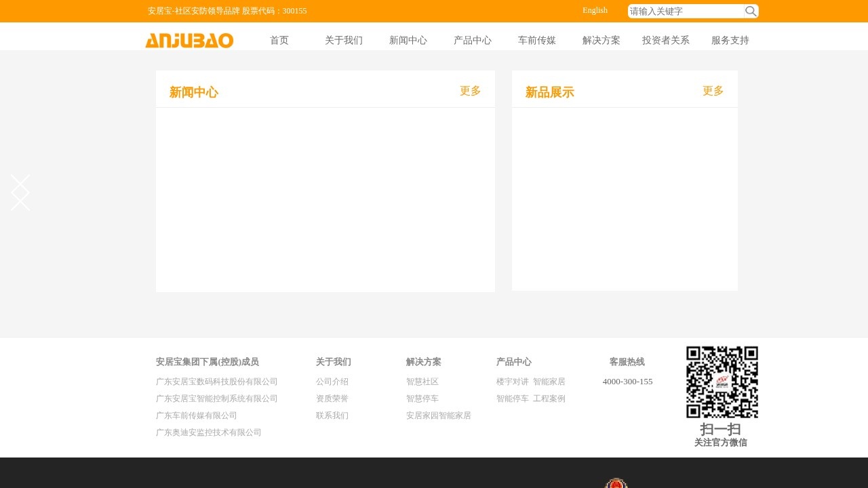Open 广东安居宝智能控制系统有限公司 link
868x488 pixels.
217,399
